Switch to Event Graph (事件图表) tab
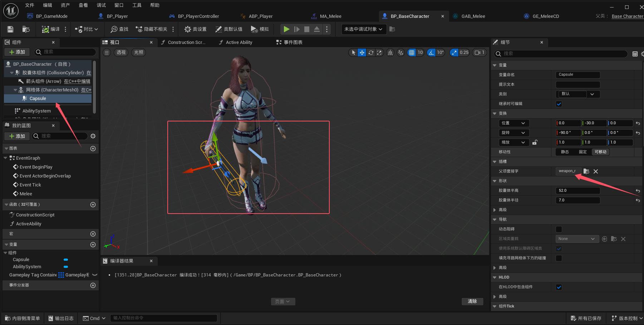644x325 pixels. pyautogui.click(x=293, y=42)
